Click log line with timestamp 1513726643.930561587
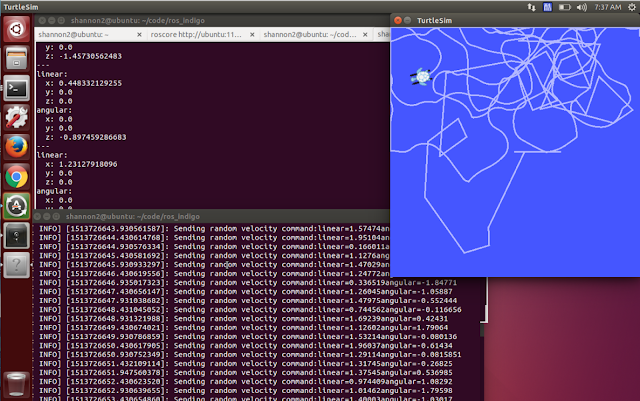Viewport: 640px width, 401px height. (x=214, y=229)
